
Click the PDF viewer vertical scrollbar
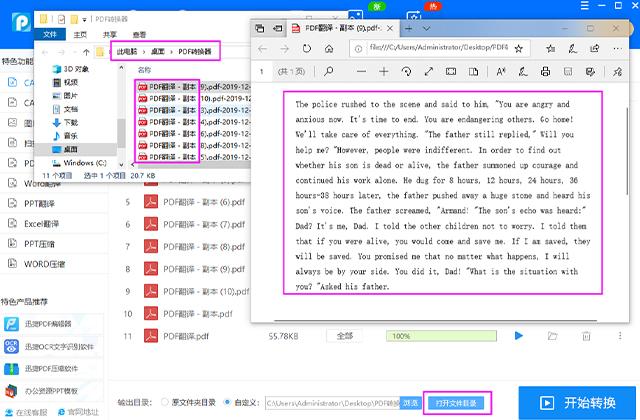tap(627, 151)
